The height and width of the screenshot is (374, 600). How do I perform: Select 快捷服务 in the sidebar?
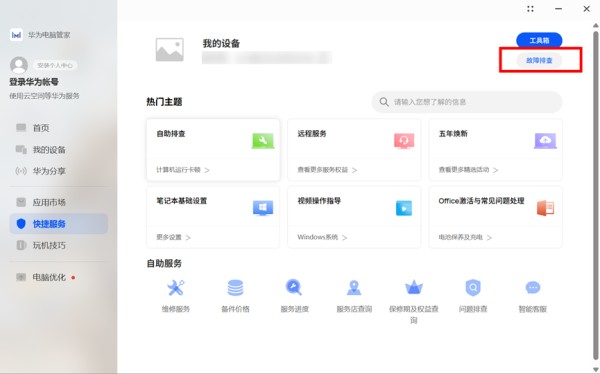(x=59, y=224)
